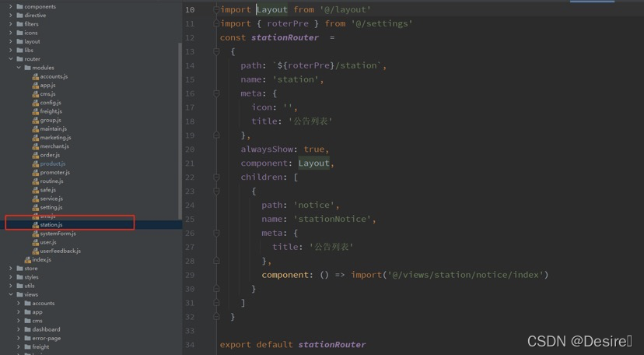
Task: Open systemForm.js in the project tree
Action: pos(58,234)
